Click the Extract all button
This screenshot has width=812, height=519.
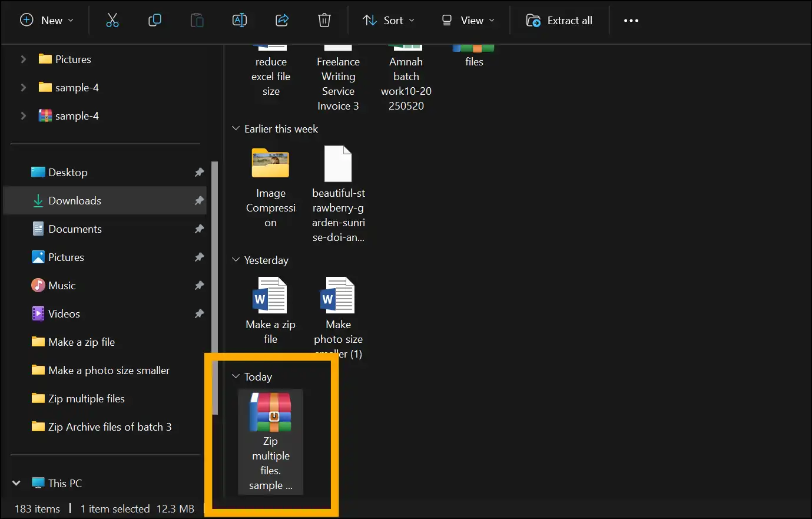click(x=559, y=21)
